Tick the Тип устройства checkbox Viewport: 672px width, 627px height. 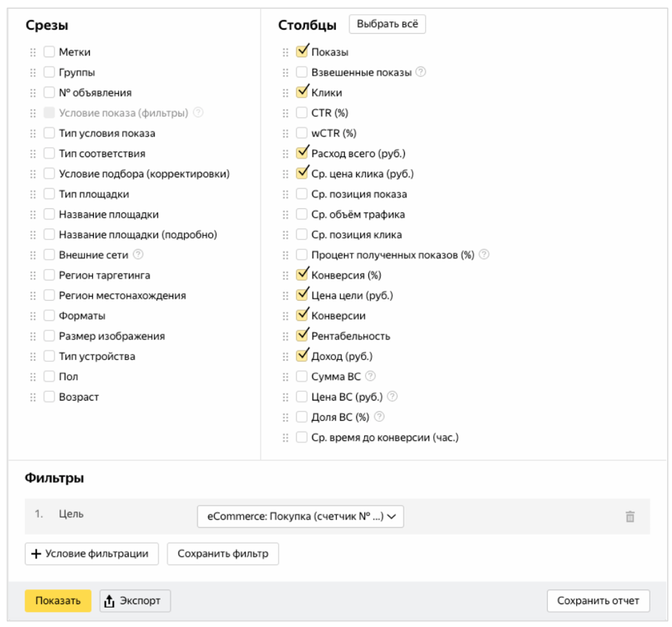[x=49, y=356]
